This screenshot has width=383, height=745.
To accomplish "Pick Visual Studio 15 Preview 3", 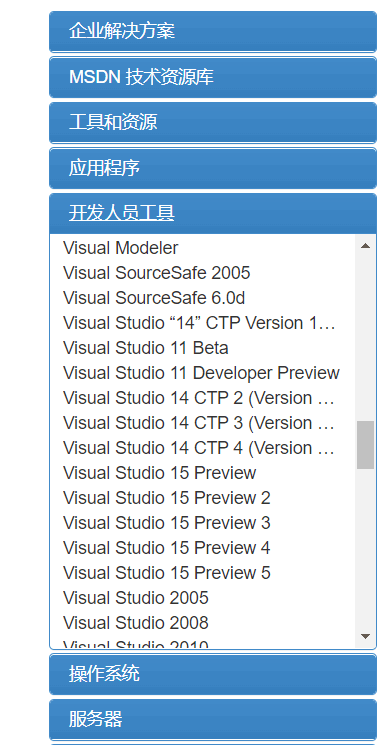I will click(x=167, y=523).
